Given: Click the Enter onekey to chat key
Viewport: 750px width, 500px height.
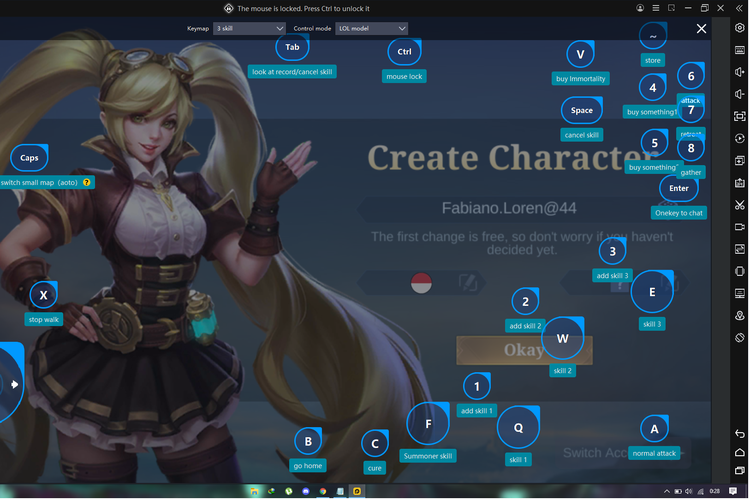Looking at the screenshot, I should (679, 188).
